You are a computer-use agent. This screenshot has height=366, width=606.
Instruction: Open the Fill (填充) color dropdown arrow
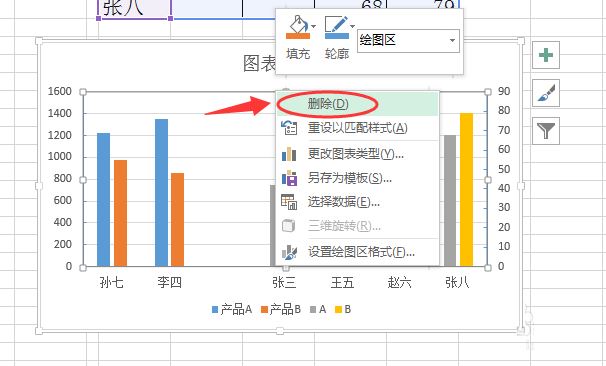[313, 27]
